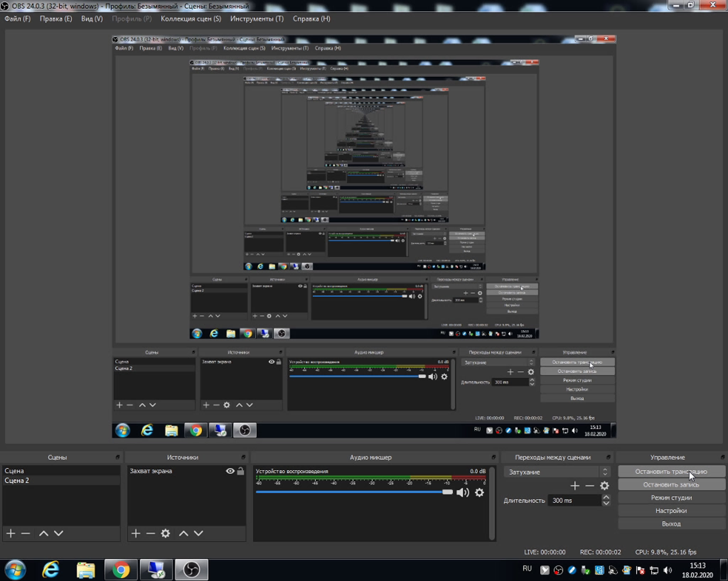728x581 pixels.
Task: Add a new scene with plus icon
Action: coord(10,533)
